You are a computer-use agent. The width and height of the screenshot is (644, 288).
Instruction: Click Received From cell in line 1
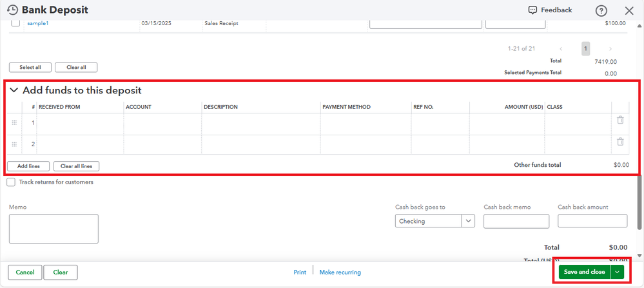pos(80,122)
